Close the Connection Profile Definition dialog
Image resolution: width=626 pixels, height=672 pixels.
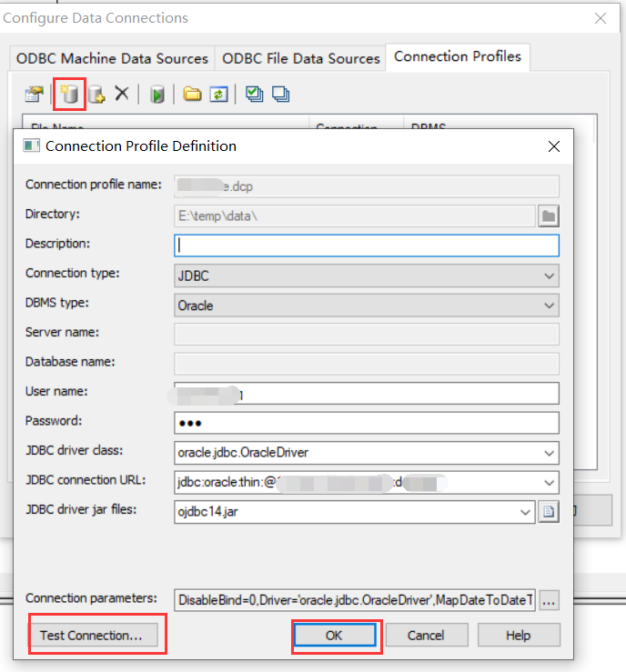point(554,146)
